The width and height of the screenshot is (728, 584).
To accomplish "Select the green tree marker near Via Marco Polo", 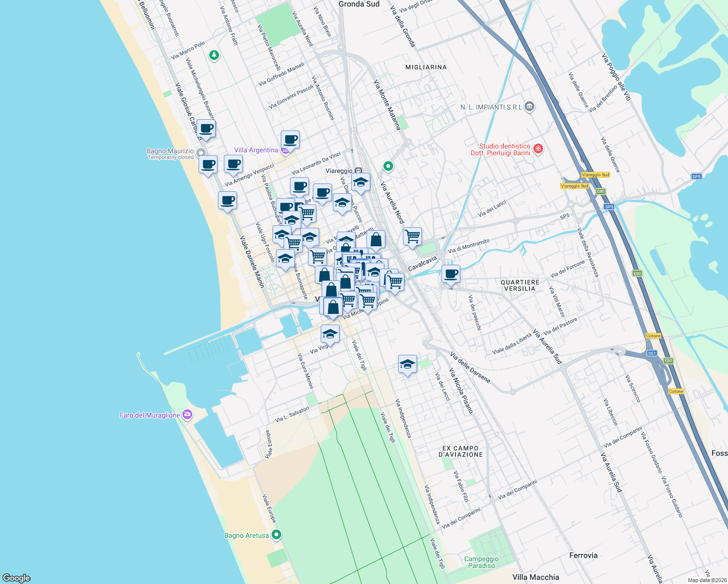I will 214,55.
